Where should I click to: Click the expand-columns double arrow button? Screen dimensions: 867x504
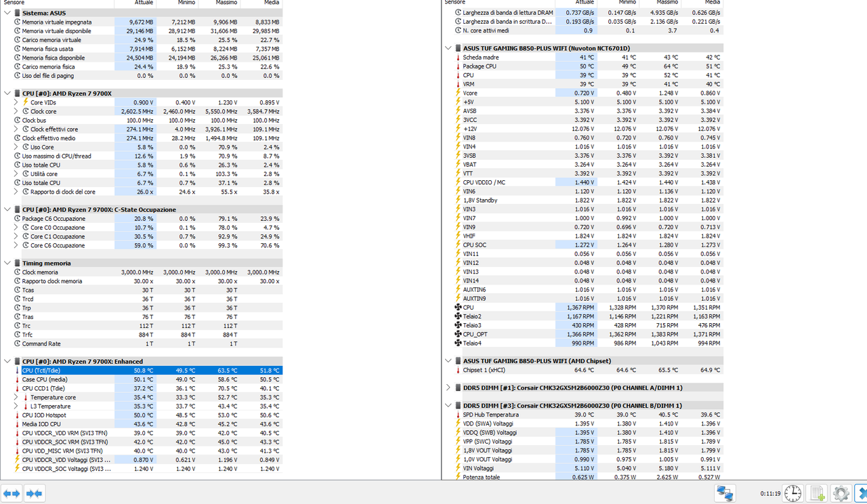pyautogui.click(x=12, y=493)
